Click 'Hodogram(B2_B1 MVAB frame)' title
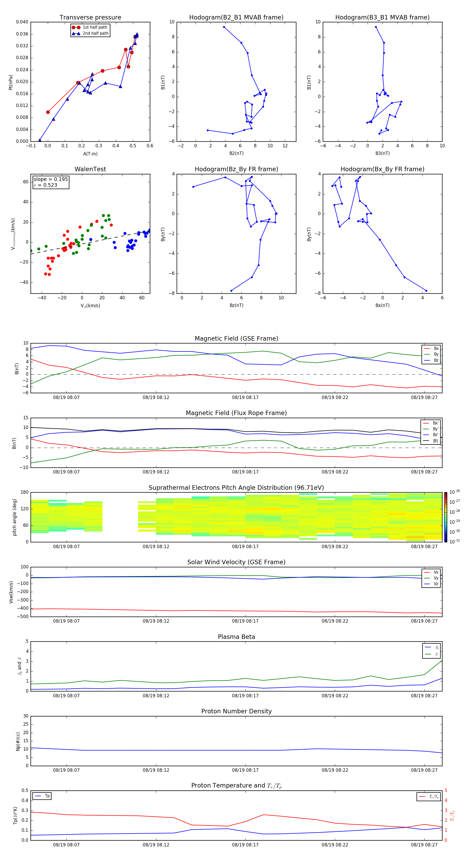 [236, 18]
